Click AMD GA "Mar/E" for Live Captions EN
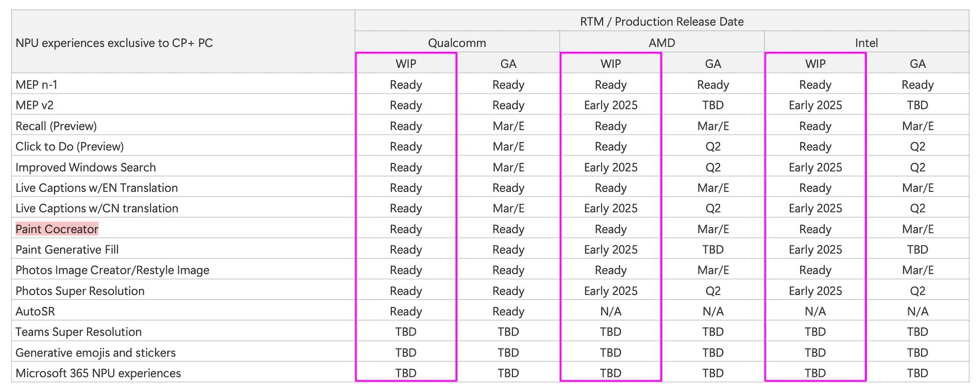The image size is (980, 389). 713,188
